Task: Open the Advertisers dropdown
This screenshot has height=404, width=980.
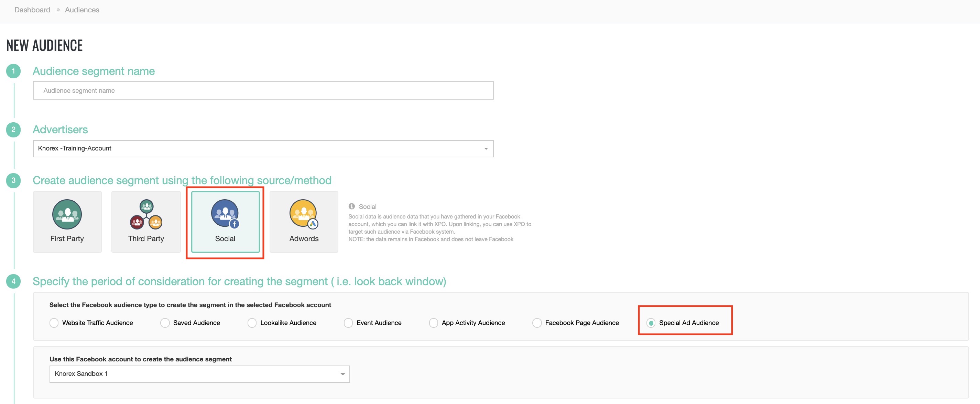Action: coord(263,149)
